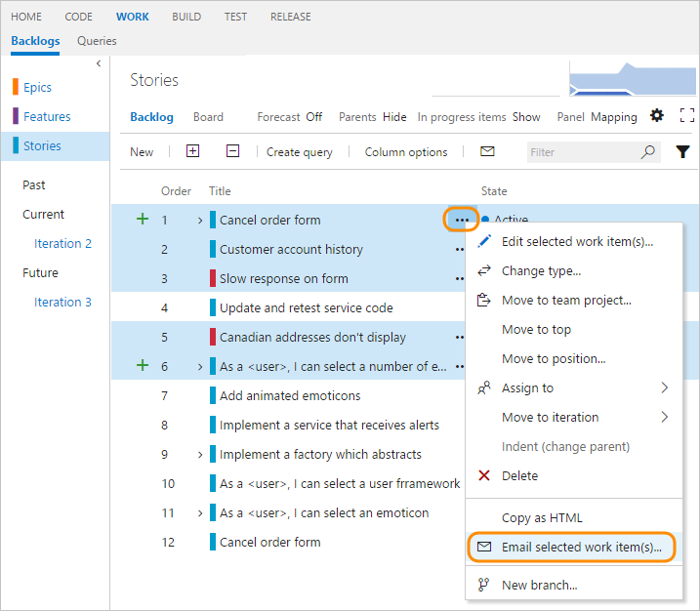Expand row 6 As a user chevron
Screen dimensions: 700x611
coord(200,366)
